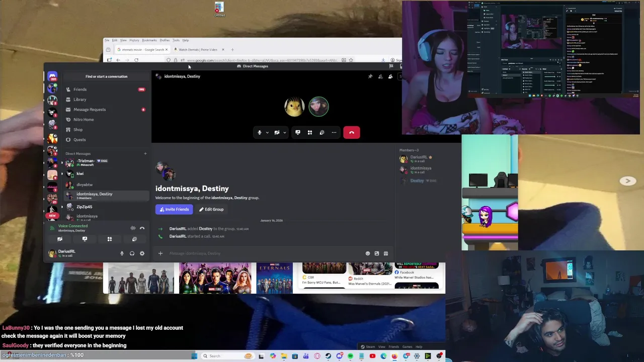Click Find or start a conversation box
The width and height of the screenshot is (644, 362).
pyautogui.click(x=106, y=76)
